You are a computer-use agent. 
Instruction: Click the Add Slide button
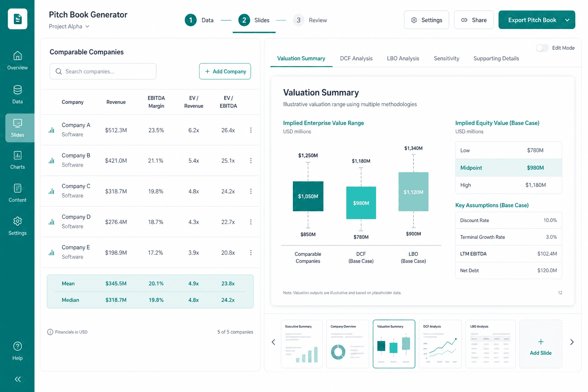[541, 344]
